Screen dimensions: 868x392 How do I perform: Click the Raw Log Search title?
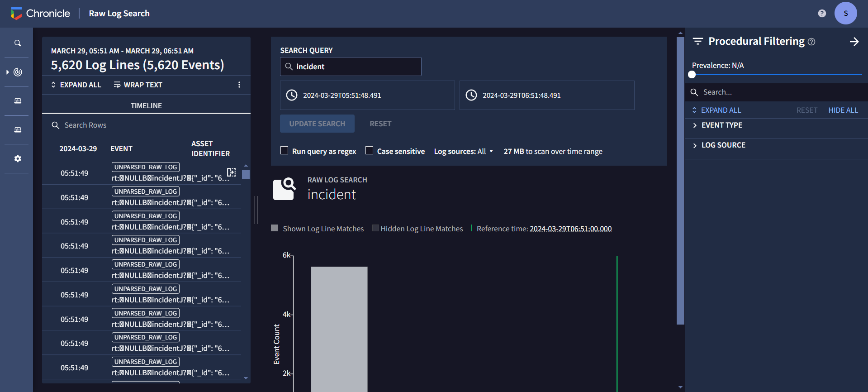click(x=119, y=14)
